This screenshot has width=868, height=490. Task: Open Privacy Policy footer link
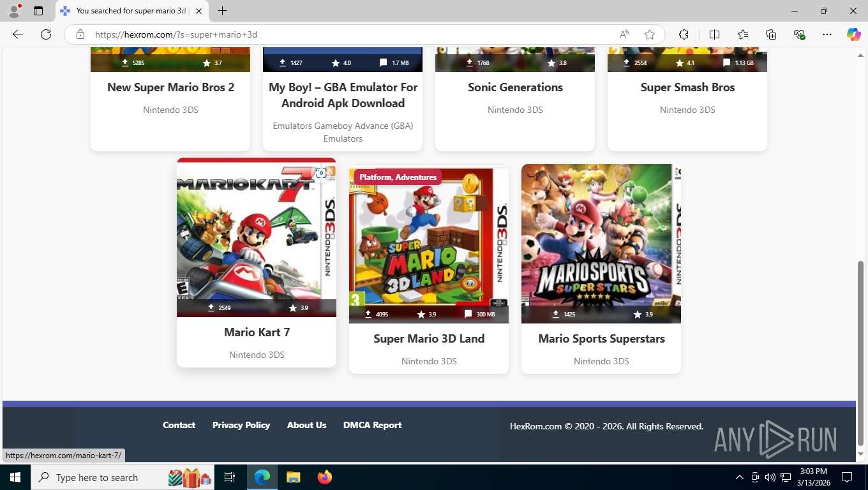241,425
